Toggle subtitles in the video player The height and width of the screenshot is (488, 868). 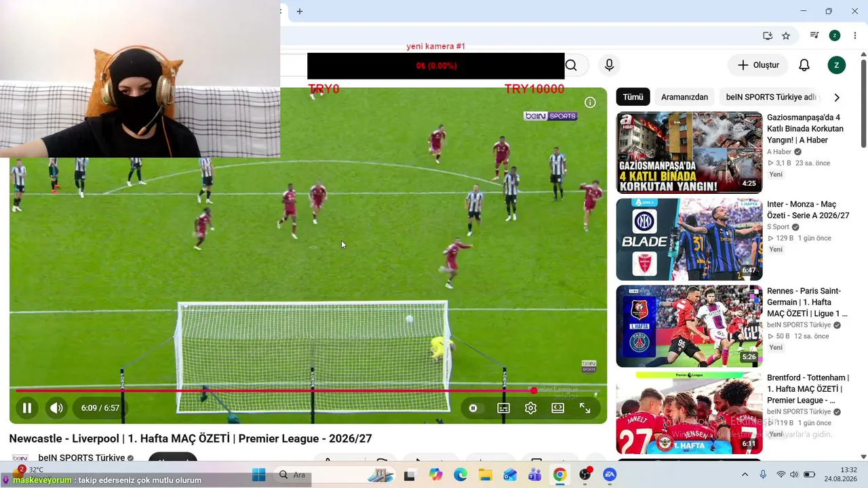[503, 408]
